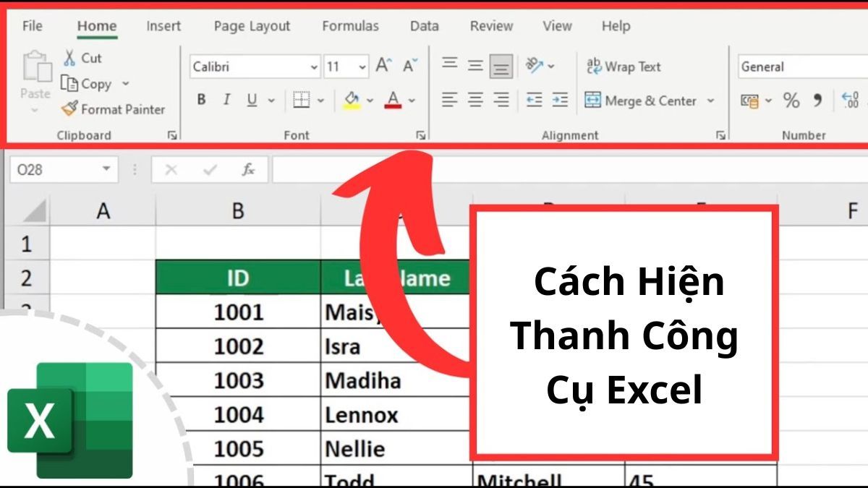Toggle Italic formatting
Screen dimensions: 868x488
tap(226, 100)
